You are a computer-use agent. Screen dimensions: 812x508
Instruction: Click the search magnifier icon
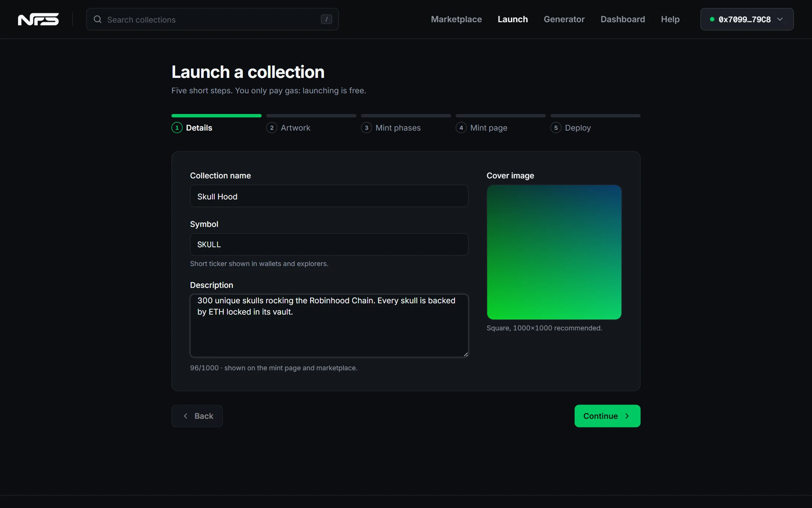click(x=97, y=19)
